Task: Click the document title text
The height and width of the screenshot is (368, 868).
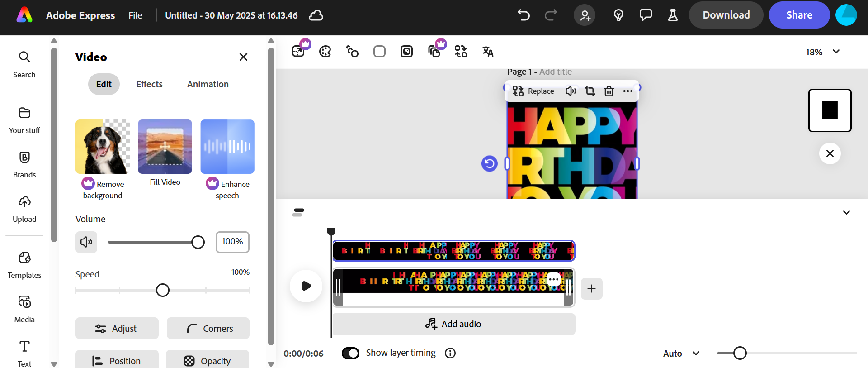Action: (231, 15)
